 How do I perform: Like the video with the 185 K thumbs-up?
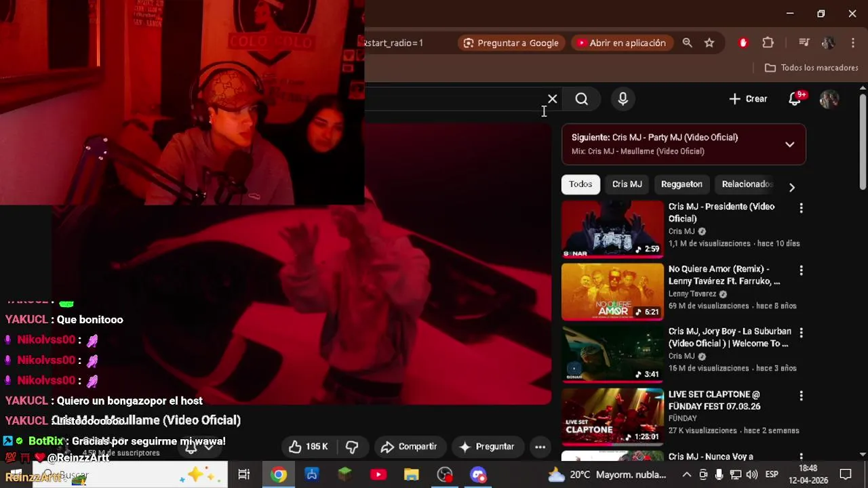point(309,447)
